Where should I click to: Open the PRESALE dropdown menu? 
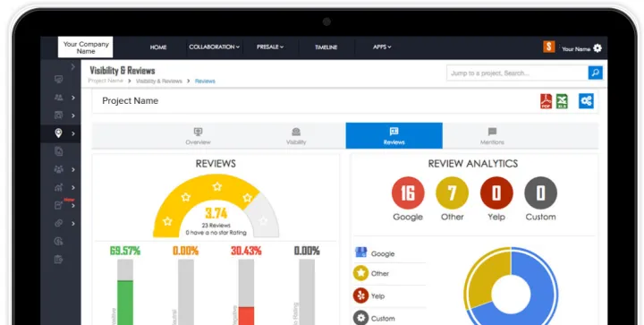point(270,47)
